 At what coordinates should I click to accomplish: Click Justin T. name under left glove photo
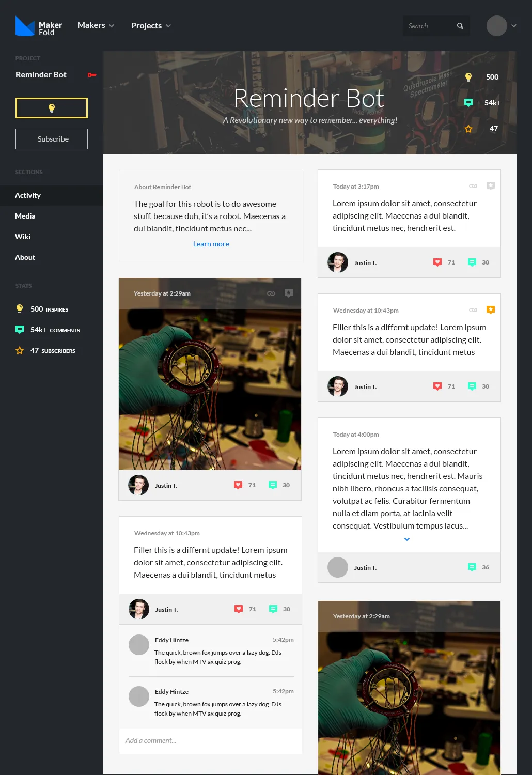click(166, 486)
